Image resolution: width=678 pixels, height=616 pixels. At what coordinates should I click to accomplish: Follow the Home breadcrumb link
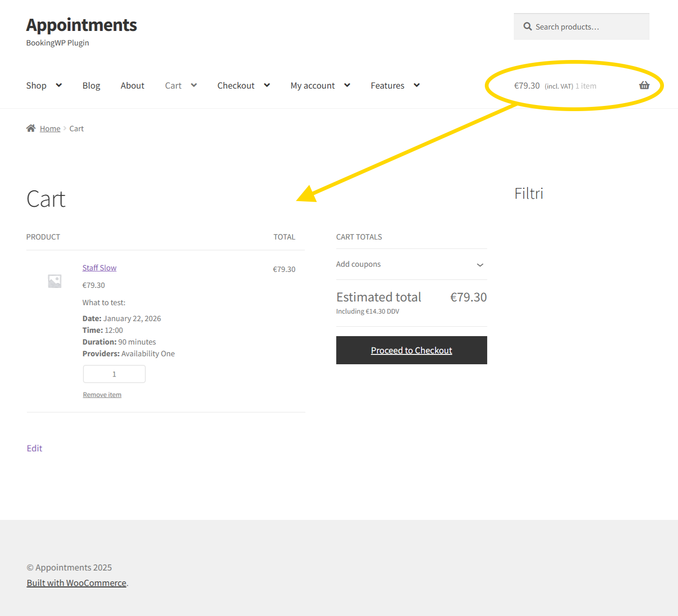(50, 128)
